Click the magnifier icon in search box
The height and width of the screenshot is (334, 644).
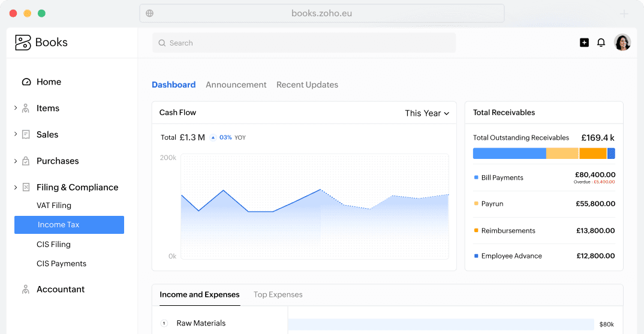tap(162, 43)
